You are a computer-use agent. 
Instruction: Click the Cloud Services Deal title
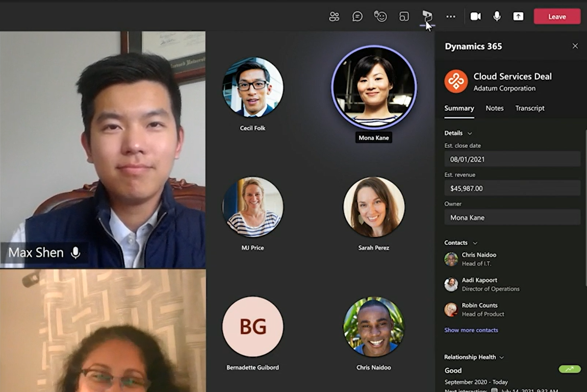(x=512, y=76)
